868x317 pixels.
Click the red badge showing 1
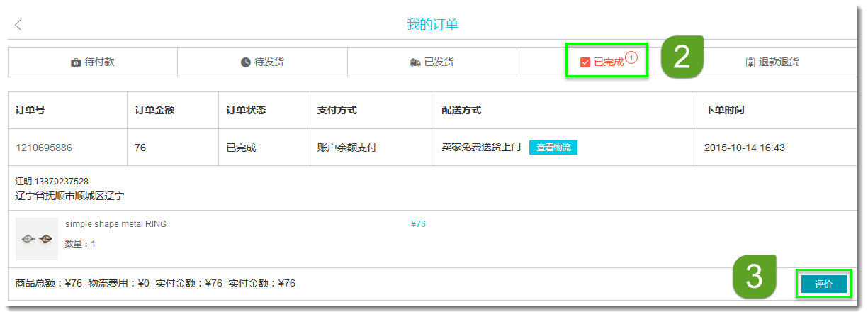tap(631, 57)
